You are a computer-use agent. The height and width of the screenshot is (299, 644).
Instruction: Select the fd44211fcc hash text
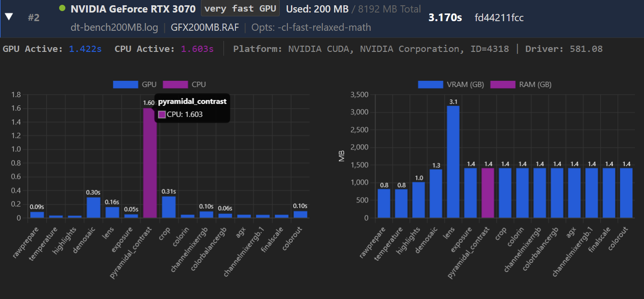pyautogui.click(x=499, y=18)
